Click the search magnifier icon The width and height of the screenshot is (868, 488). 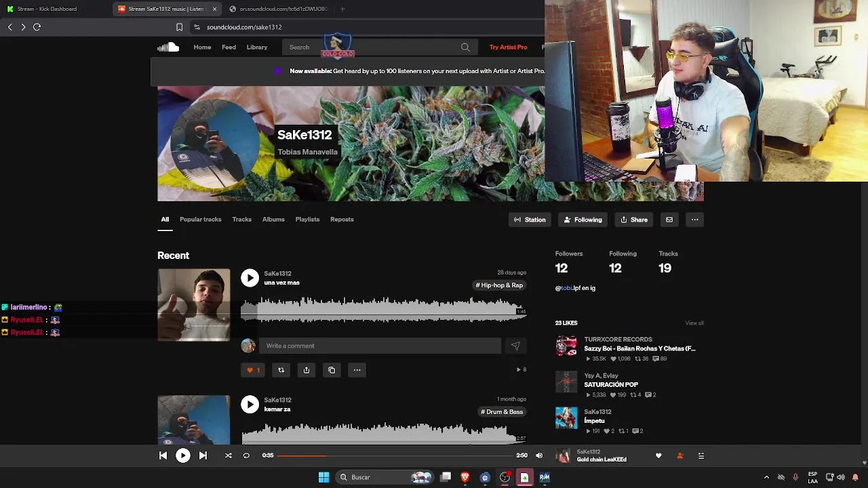[x=465, y=47]
